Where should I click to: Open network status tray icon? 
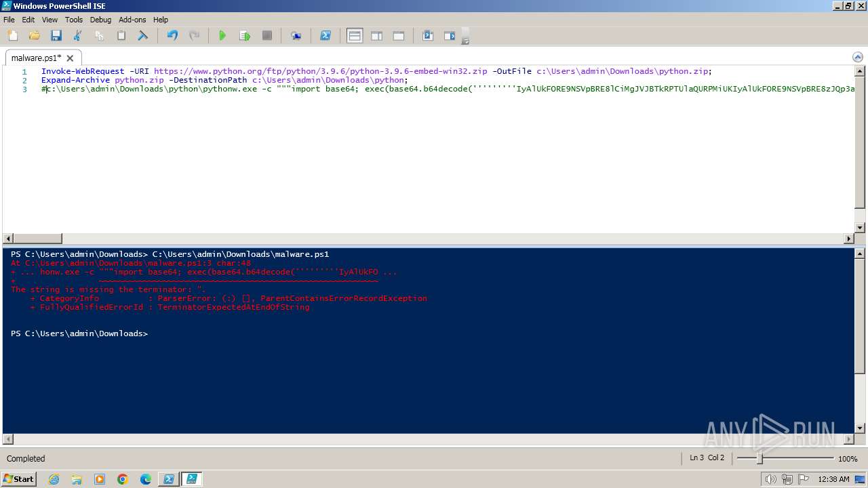(x=787, y=479)
